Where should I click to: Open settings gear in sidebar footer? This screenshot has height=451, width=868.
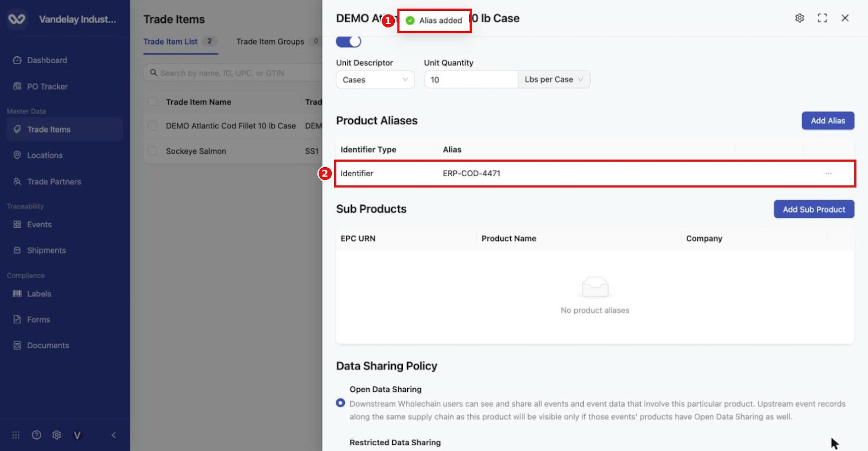57,435
